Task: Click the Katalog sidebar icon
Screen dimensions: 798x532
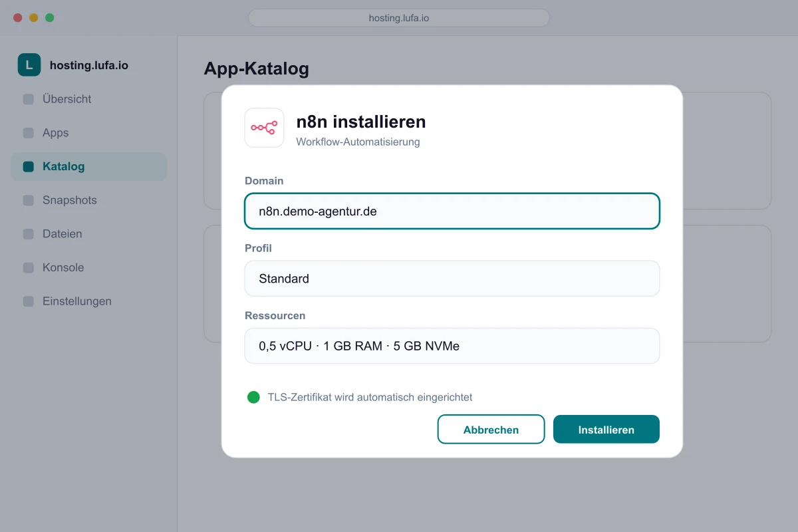Action: [x=29, y=167]
